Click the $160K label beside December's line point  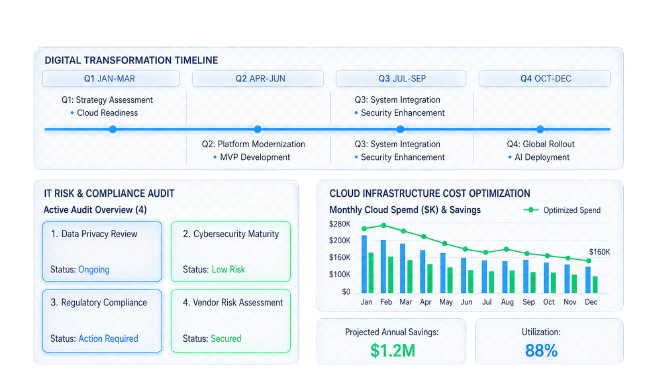point(599,252)
